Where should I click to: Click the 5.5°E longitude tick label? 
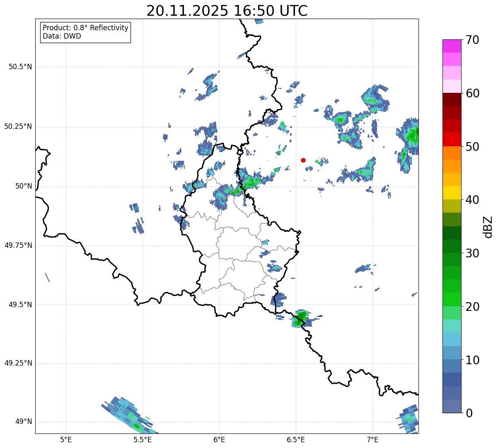tap(143, 439)
